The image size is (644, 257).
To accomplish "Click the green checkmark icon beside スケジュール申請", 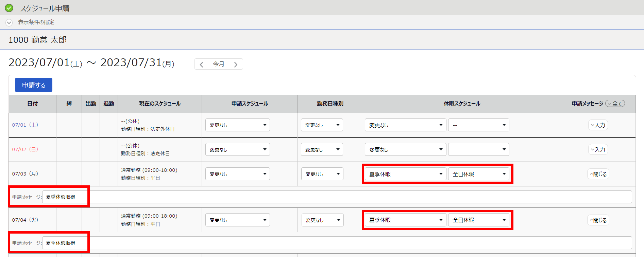I will [9, 8].
